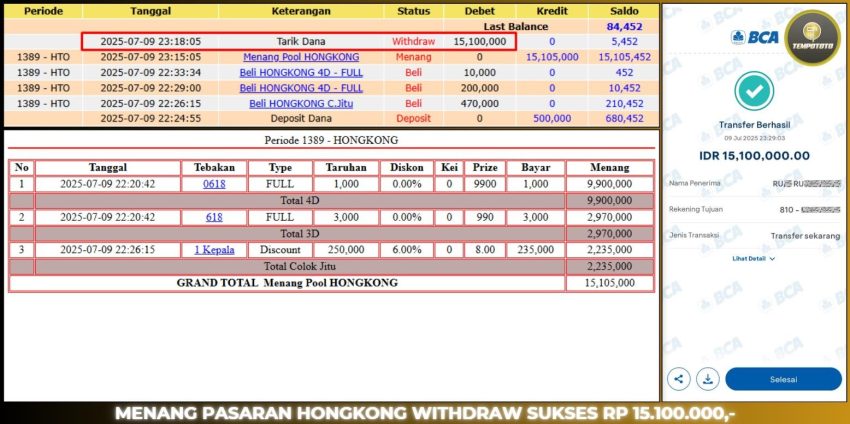Click the green Transfer Berhasil checkmark icon
Image resolution: width=850 pixels, height=424 pixels.
click(x=754, y=91)
